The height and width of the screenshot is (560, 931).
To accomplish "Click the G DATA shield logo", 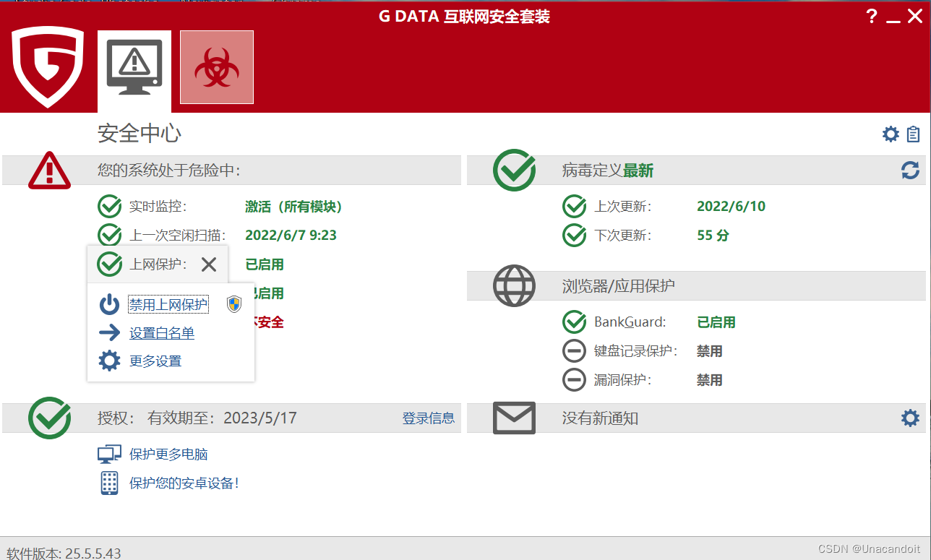I will click(x=48, y=67).
